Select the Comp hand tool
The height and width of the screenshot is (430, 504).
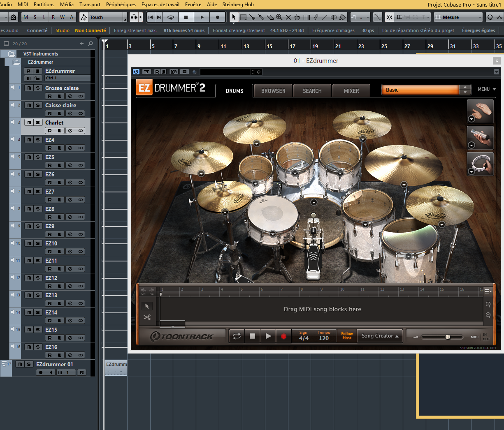(x=297, y=17)
